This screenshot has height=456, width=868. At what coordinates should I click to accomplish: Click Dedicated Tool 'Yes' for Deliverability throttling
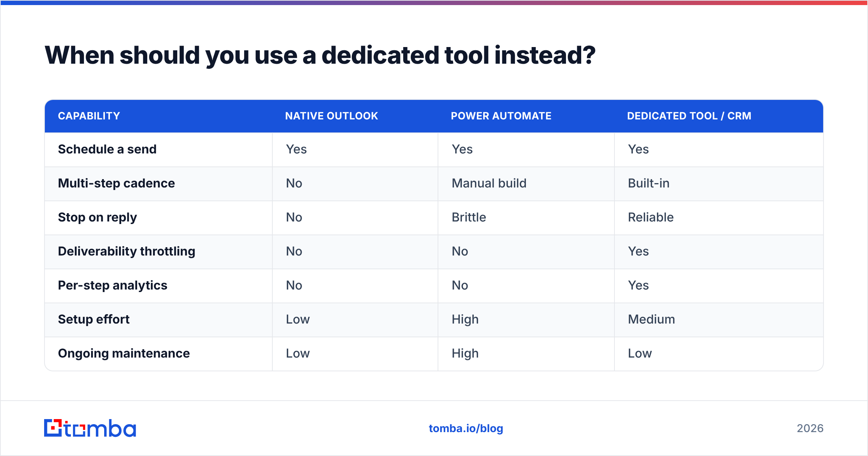tap(638, 251)
